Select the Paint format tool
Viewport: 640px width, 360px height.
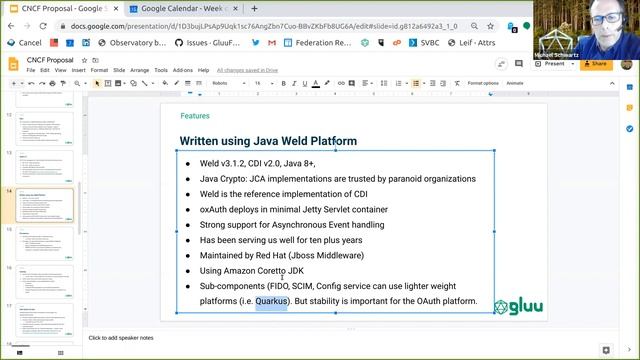[63, 83]
